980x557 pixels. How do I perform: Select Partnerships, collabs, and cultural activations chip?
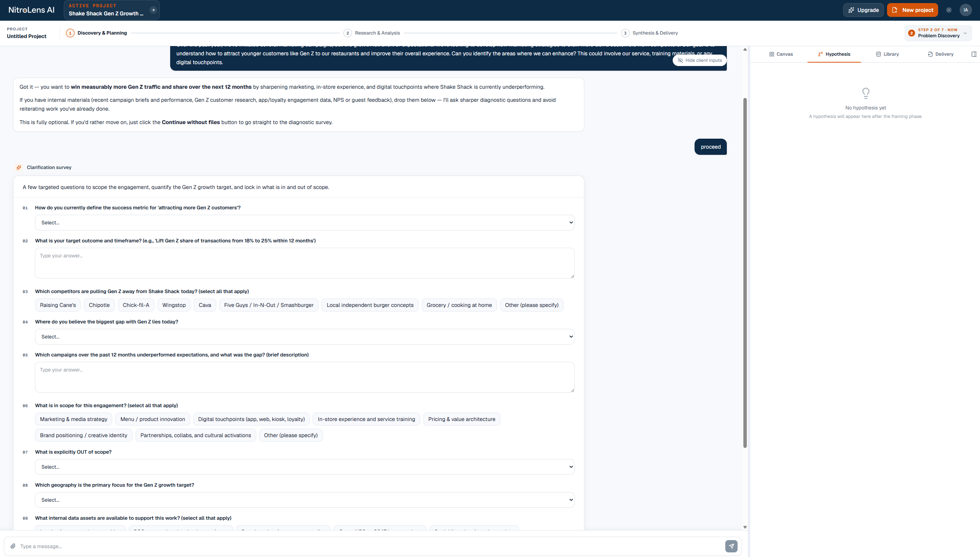[196, 435]
